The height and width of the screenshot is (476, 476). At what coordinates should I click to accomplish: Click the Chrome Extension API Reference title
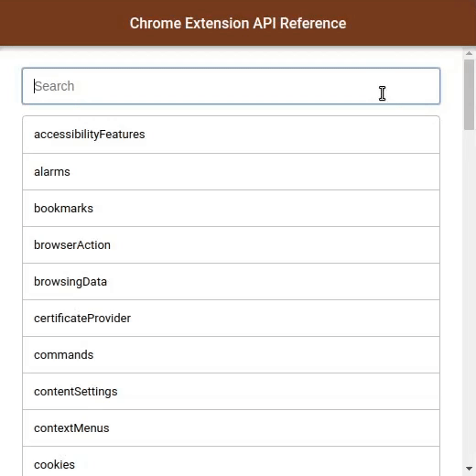click(x=238, y=23)
